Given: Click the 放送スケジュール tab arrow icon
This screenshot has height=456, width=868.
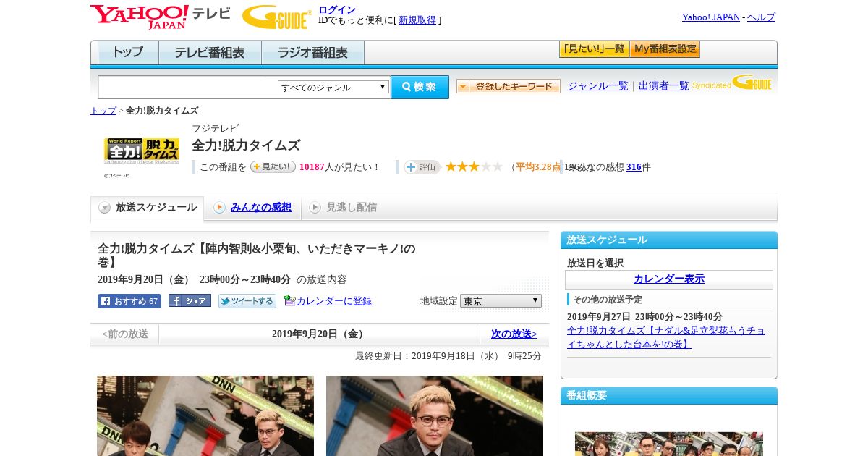Looking at the screenshot, I should pyautogui.click(x=105, y=208).
